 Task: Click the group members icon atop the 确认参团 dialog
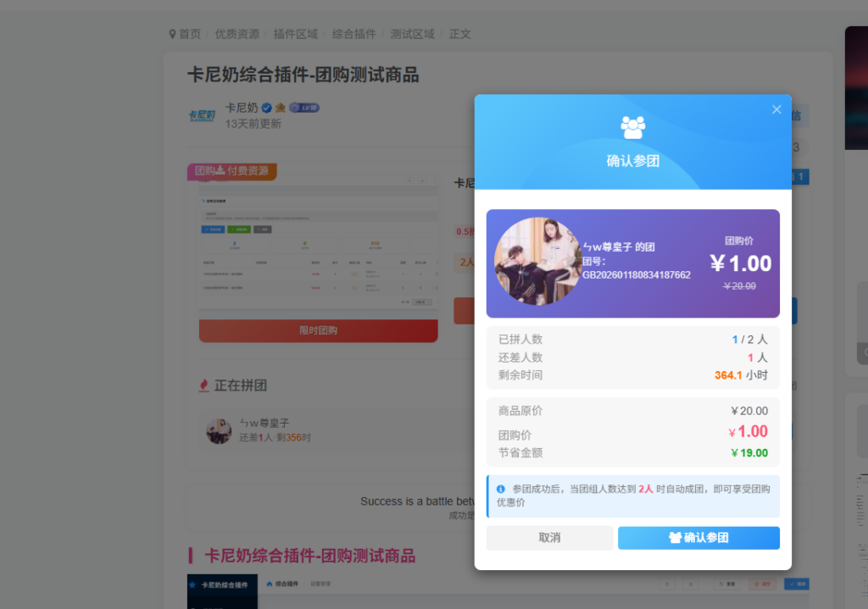(632, 125)
